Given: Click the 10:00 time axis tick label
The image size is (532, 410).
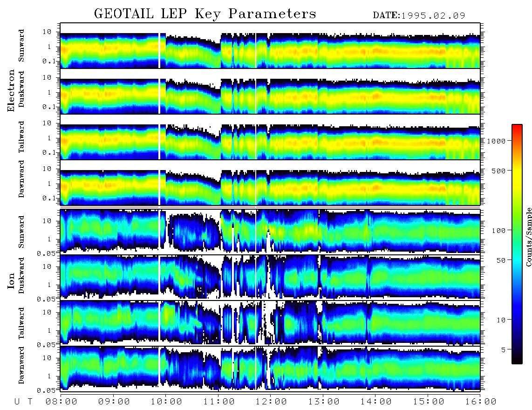Looking at the screenshot, I should 166,402.
